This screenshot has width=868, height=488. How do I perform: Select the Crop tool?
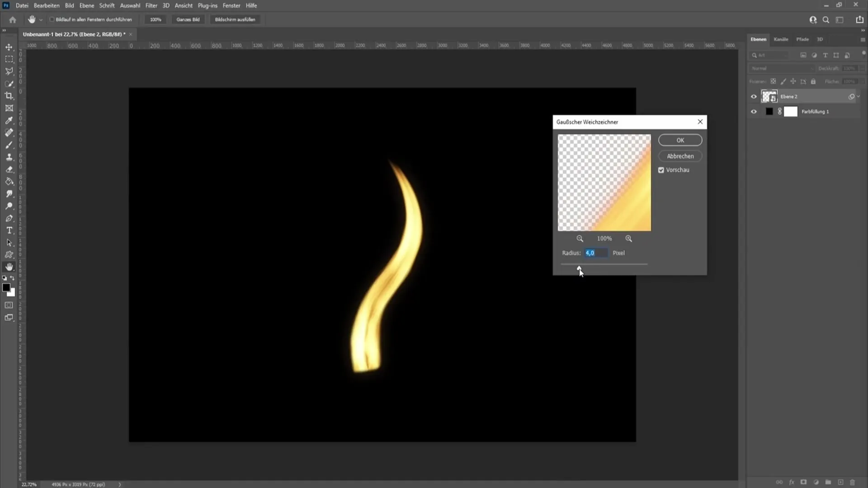pos(9,96)
